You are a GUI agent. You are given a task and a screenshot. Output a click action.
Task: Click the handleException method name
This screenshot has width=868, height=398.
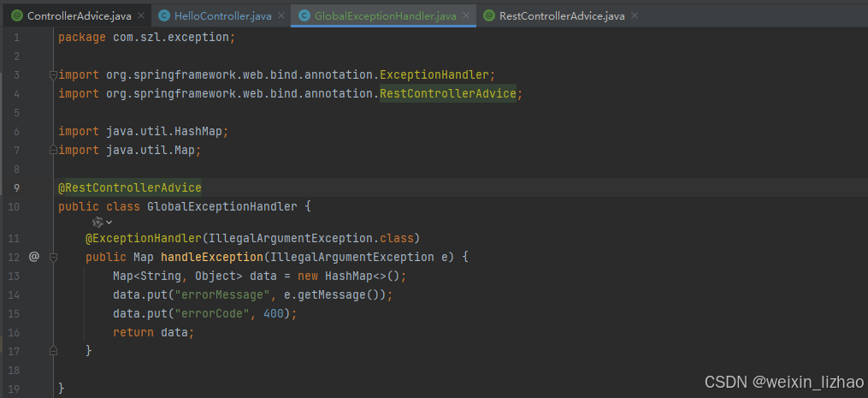pyautogui.click(x=211, y=258)
